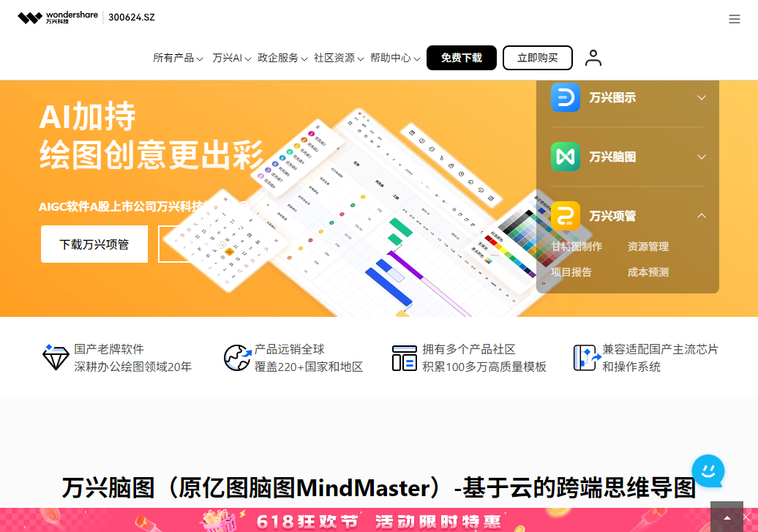
Task: Open the user account icon
Action: click(x=593, y=58)
